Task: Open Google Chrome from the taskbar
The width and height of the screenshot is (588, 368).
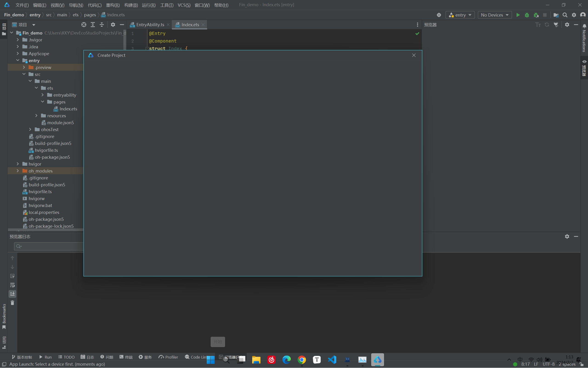Action: point(302,359)
